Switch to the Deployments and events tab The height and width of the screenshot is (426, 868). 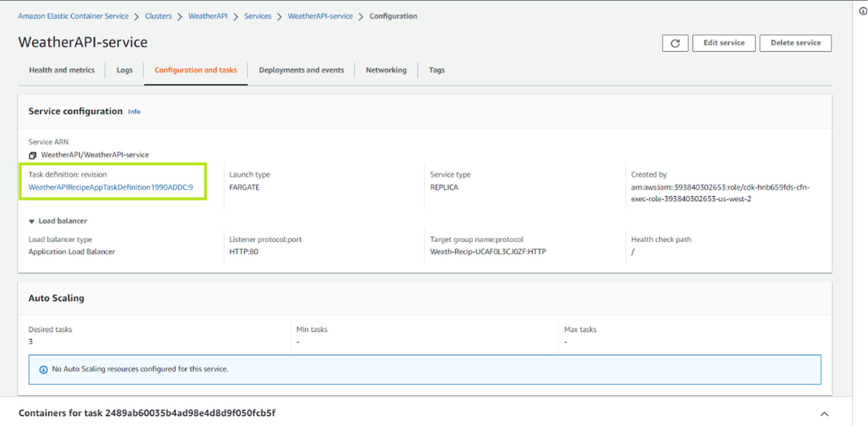point(301,70)
